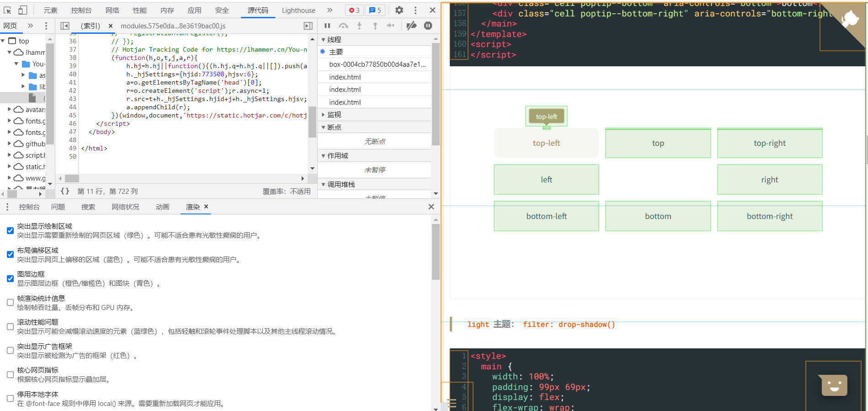Enable the 帧渲染统计信息 checkbox
Screen dimensions: 868x411
pyautogui.click(x=10, y=303)
